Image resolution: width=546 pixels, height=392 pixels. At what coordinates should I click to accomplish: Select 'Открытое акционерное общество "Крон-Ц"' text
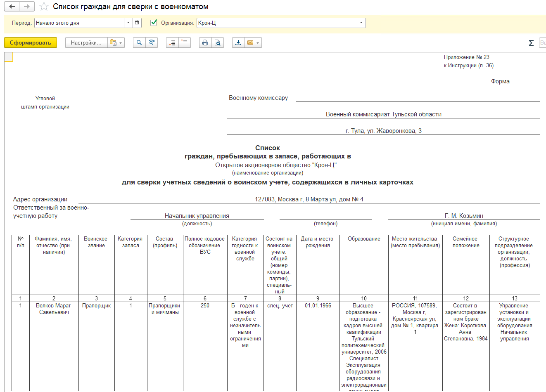click(x=276, y=165)
